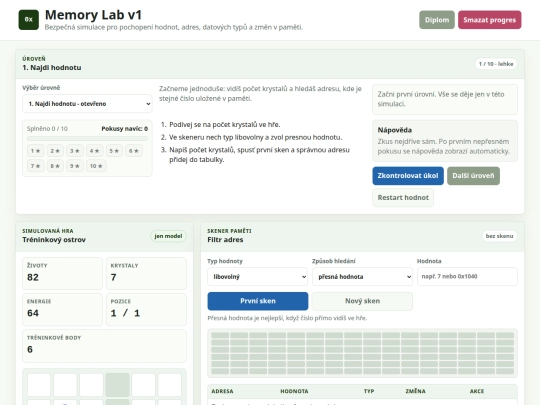Screen dimensions: 540x405
Task: Click the shaded tile in the game grid
Action: point(117,385)
